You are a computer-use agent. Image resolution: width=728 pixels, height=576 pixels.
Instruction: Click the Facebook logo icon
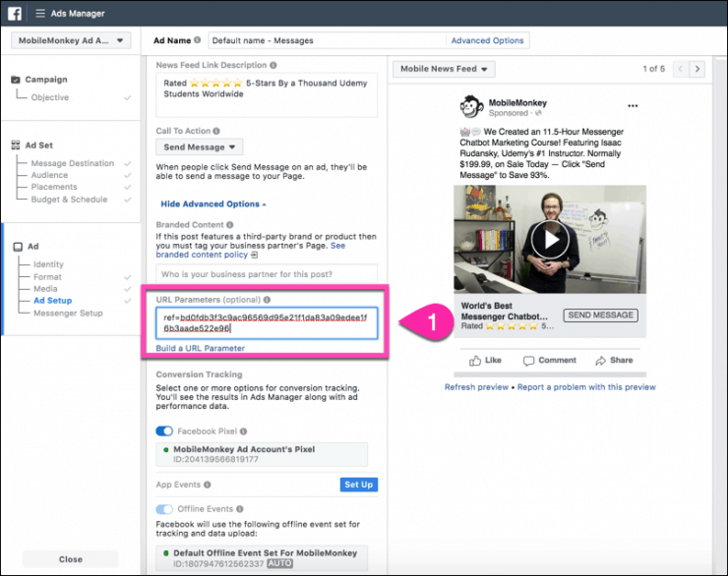pos(15,14)
